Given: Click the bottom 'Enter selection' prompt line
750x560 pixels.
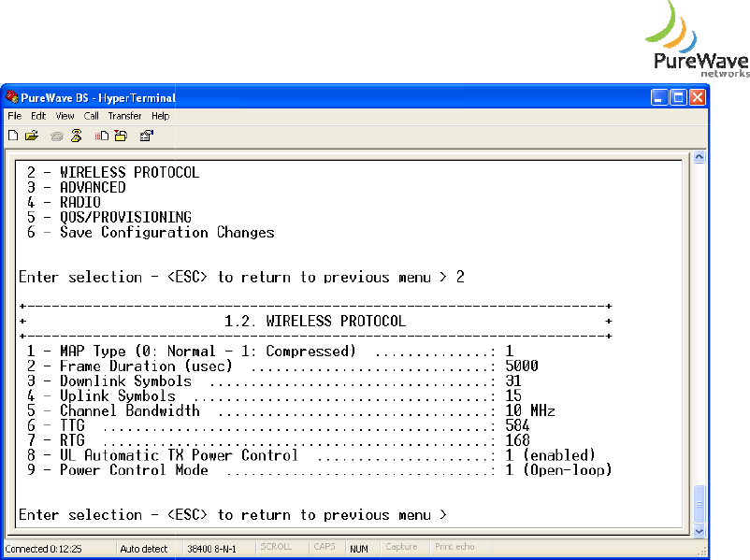Looking at the screenshot, I should click(x=233, y=514).
